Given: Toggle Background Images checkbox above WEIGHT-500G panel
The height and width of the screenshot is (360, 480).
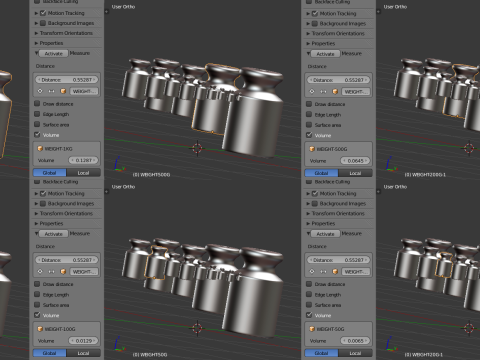Looking at the screenshot, I should click(315, 24).
